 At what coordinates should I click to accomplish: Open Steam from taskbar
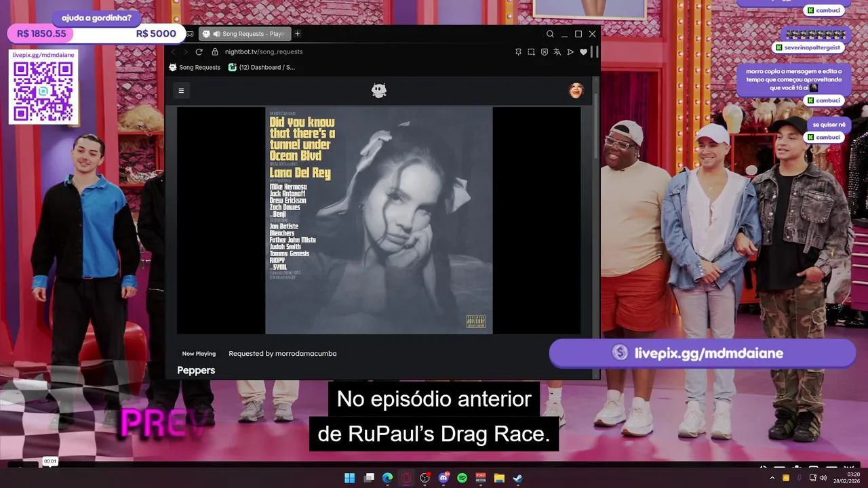coord(517,478)
